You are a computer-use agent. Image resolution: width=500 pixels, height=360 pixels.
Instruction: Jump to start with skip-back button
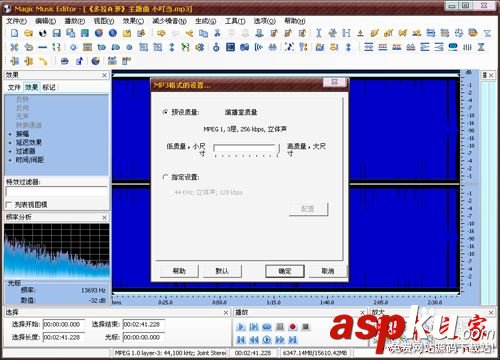click(241, 340)
